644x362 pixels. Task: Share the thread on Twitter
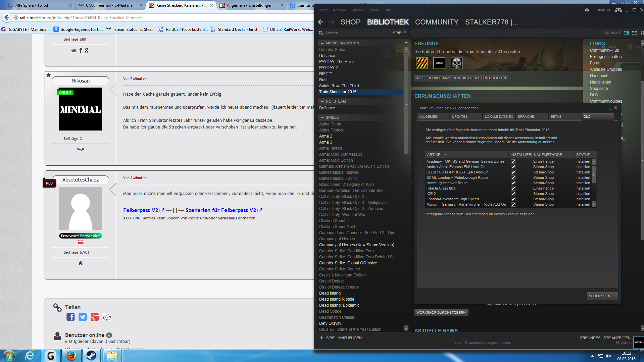pyautogui.click(x=83, y=317)
